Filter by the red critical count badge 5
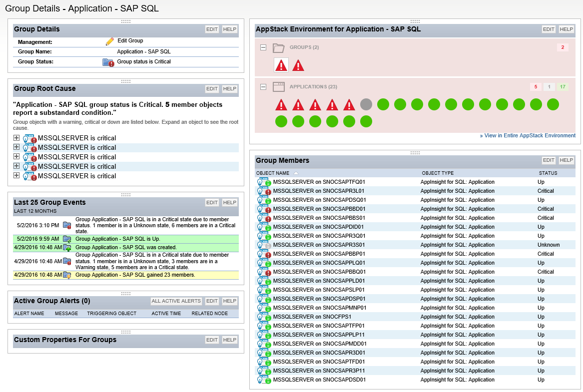 point(536,87)
